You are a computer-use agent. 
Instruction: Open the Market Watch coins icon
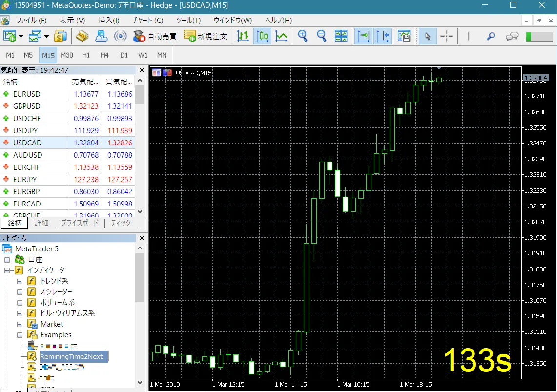point(61,36)
